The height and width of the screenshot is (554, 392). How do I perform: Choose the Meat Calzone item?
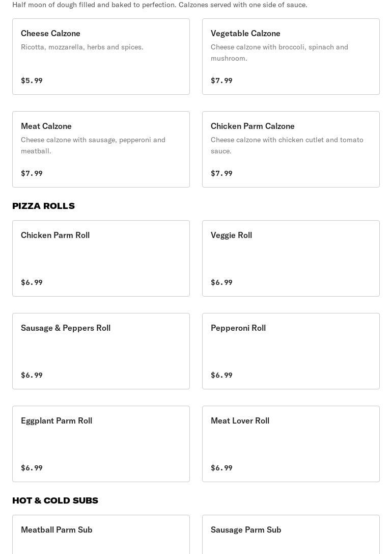(x=101, y=149)
